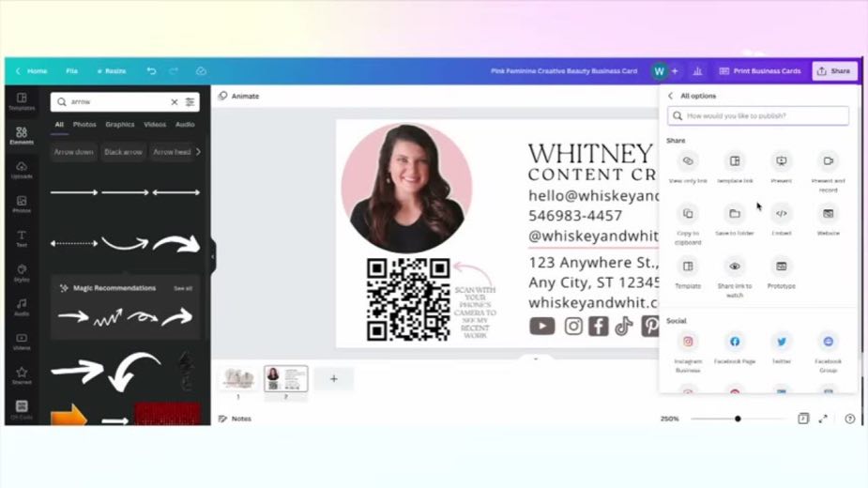Select page 1 thumbnail
The image size is (868, 488).
click(x=238, y=378)
